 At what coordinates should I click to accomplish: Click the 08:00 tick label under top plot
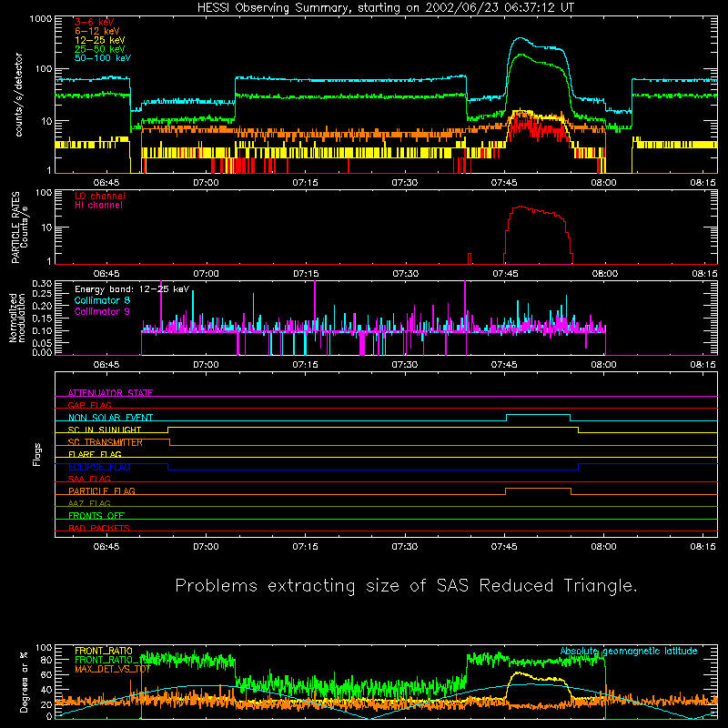pyautogui.click(x=603, y=183)
